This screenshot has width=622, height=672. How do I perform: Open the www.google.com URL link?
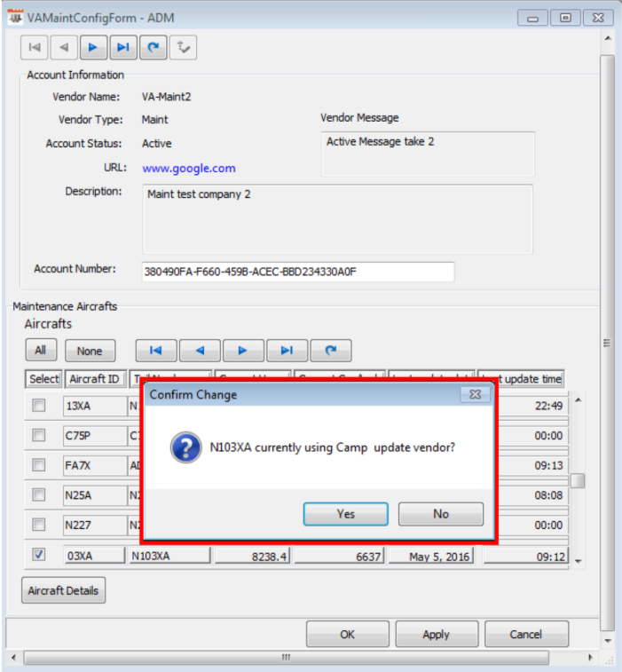tap(189, 168)
